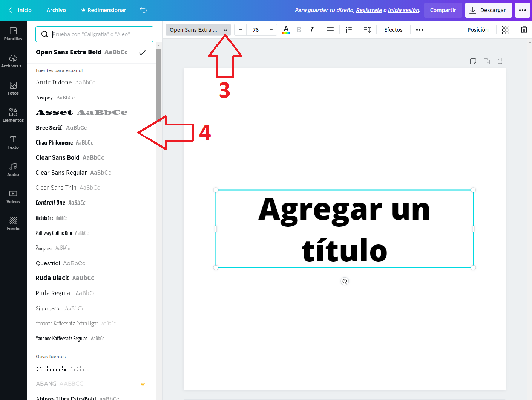Open more text options ellipsis
The width and height of the screenshot is (532, 400).
tap(420, 30)
